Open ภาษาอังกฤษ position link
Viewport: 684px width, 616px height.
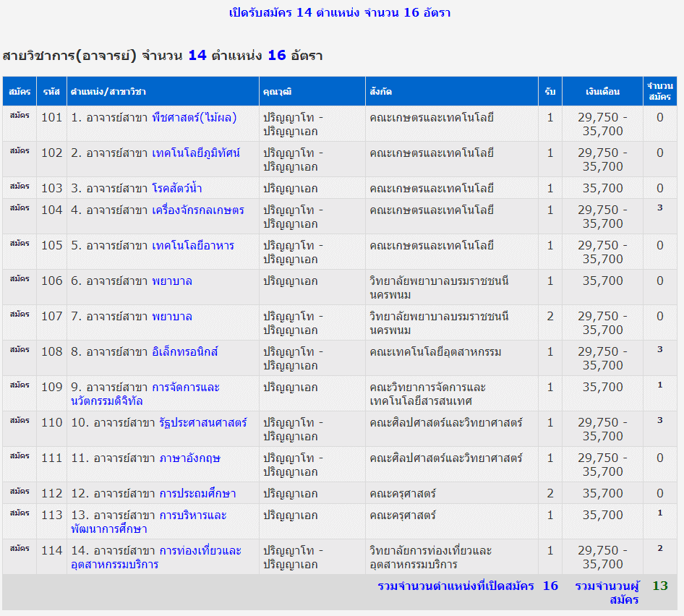[x=190, y=458]
